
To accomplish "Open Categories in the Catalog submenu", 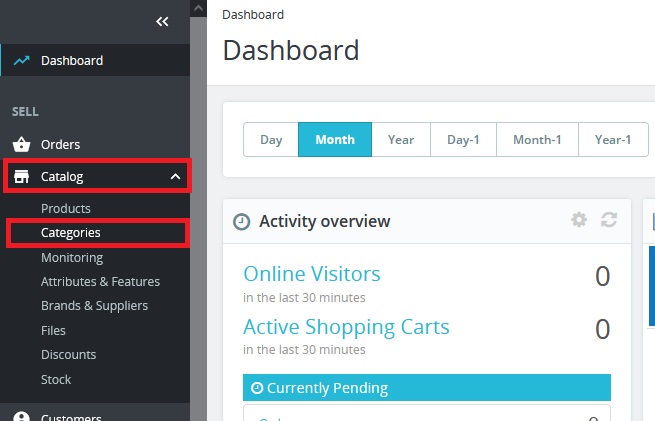I will (x=71, y=233).
